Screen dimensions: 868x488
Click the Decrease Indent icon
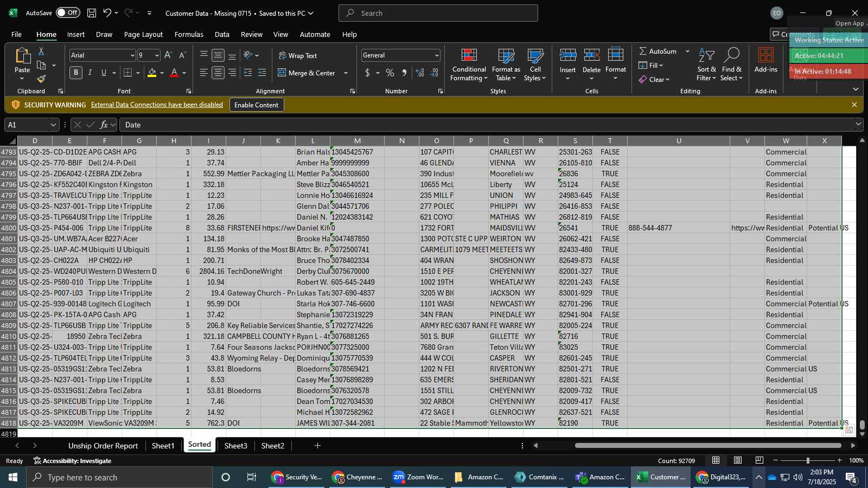coord(248,73)
